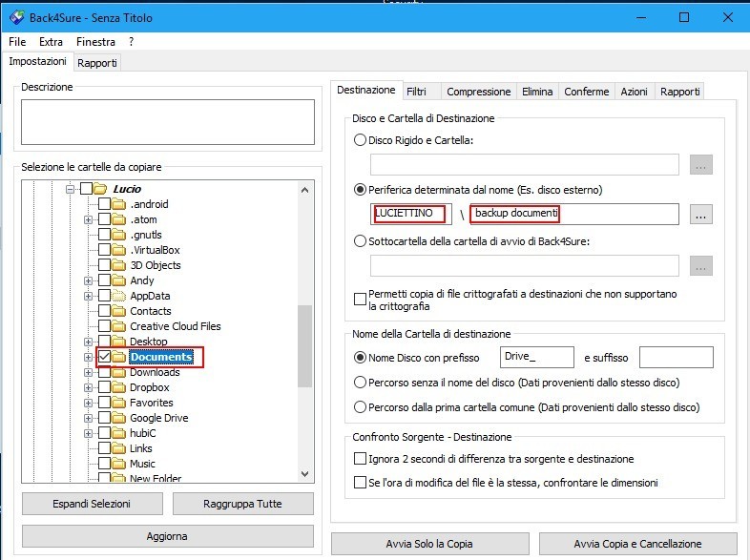This screenshot has width=750, height=560.
Task: Click the AppData folder icon
Action: [119, 296]
